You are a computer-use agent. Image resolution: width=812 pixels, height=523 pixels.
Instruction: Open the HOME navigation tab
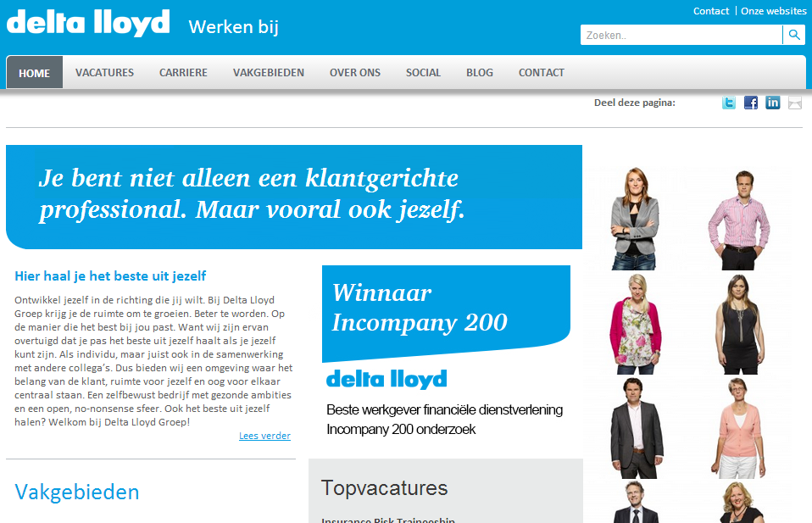(35, 72)
